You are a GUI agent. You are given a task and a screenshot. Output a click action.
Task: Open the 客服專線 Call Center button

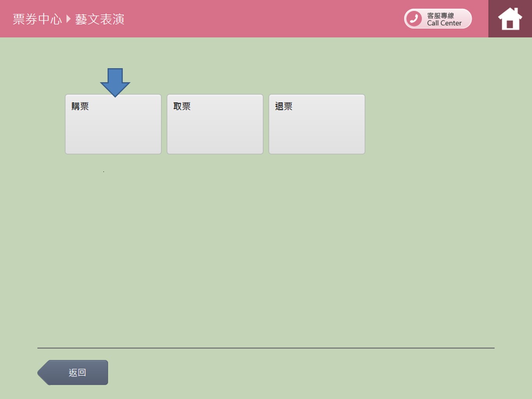[438, 19]
